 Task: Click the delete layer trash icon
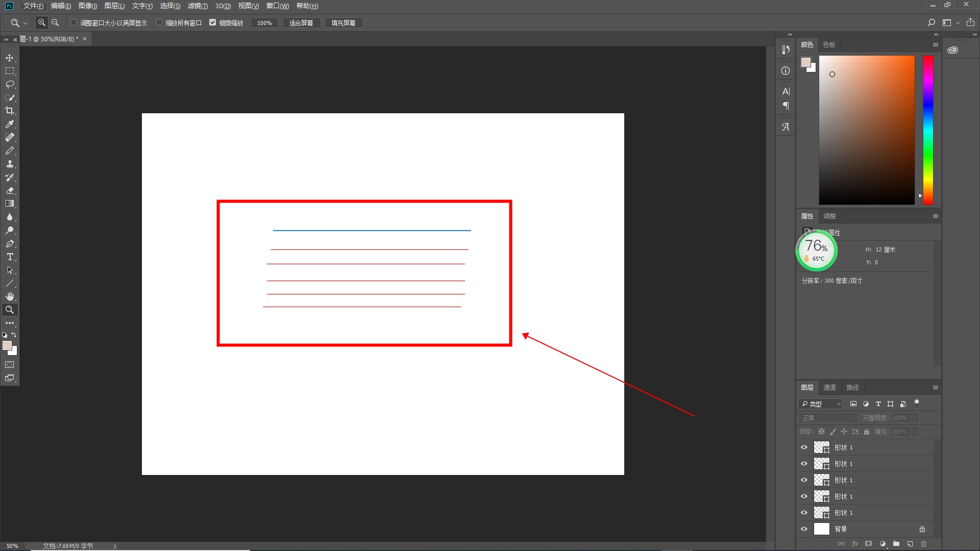(x=923, y=544)
